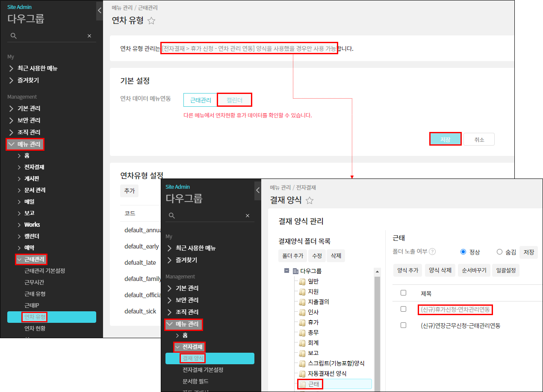543x392 pixels.
Task: Open the 연차 현황 menu item
Action: [x=35, y=328]
